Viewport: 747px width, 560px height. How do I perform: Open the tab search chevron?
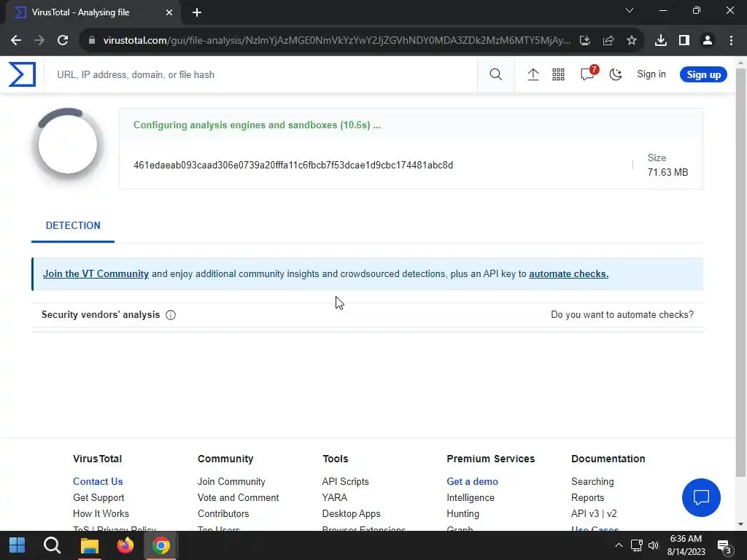pyautogui.click(x=630, y=10)
